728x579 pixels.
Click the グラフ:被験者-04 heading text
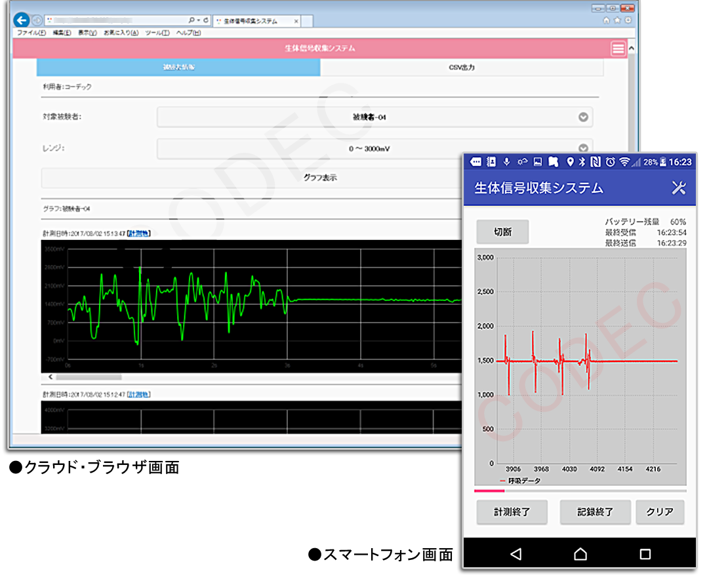point(66,209)
